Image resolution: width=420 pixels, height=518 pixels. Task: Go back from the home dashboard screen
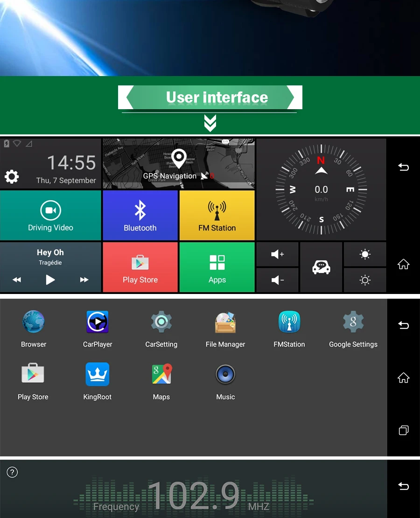click(x=403, y=167)
